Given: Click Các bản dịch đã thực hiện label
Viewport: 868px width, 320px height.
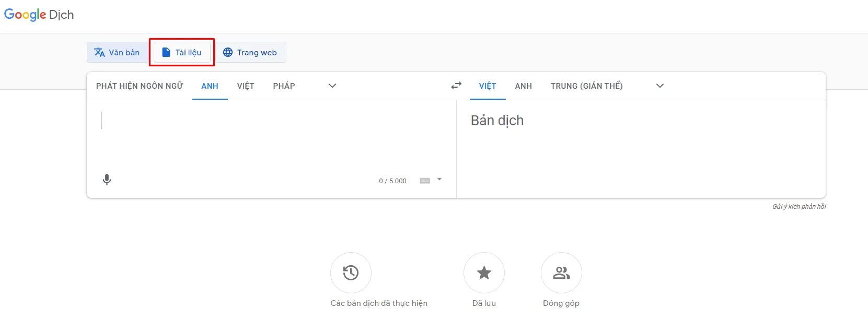Looking at the screenshot, I should [379, 303].
